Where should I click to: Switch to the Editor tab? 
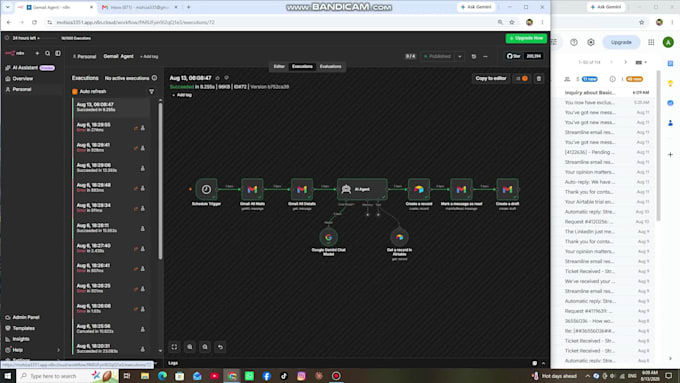(x=279, y=66)
